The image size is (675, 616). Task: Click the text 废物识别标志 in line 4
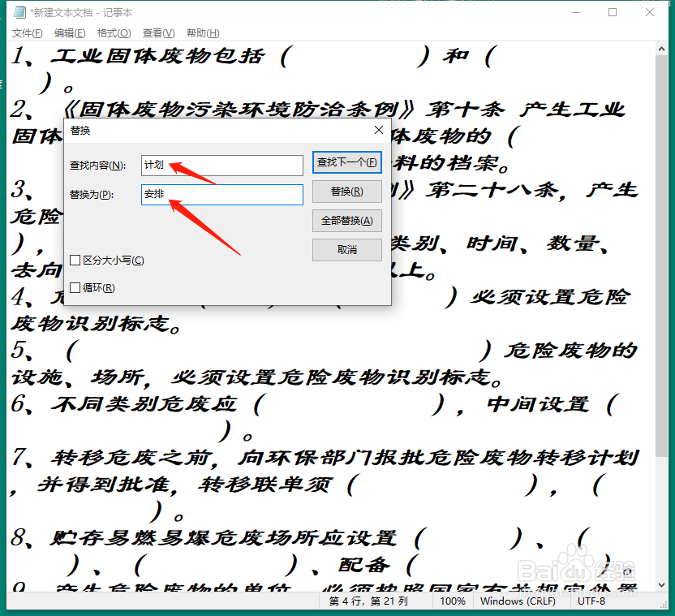90,324
